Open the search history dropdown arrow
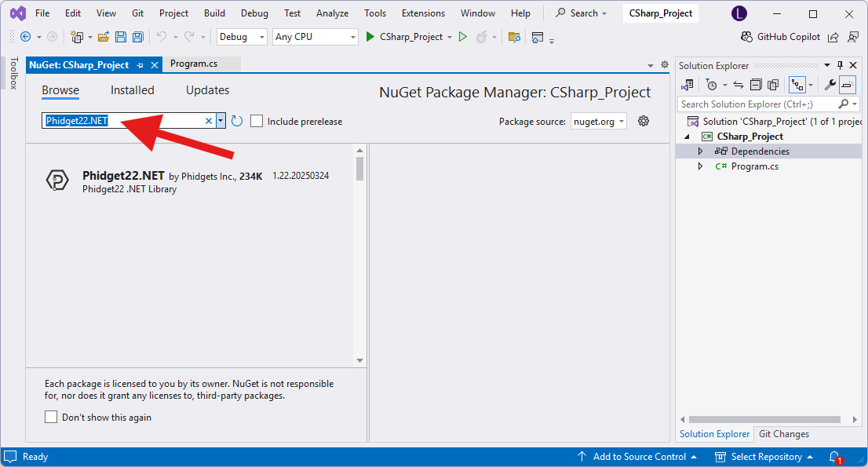The image size is (868, 467). (221, 121)
